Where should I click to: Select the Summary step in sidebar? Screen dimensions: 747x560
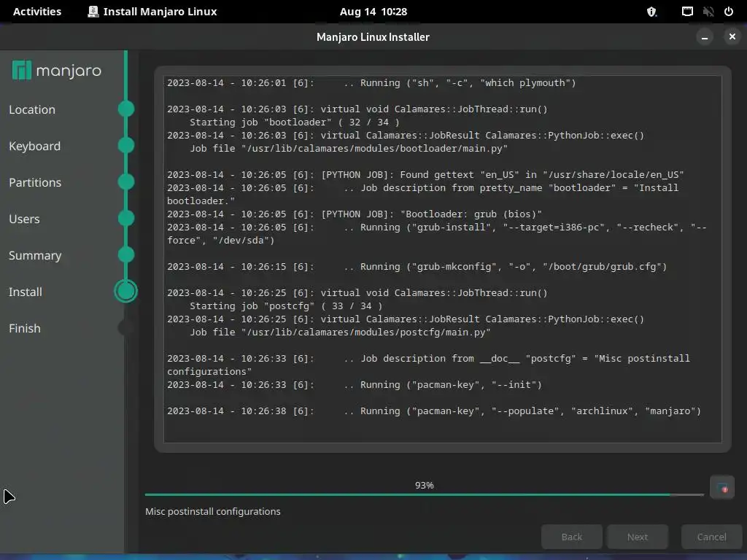coord(35,256)
